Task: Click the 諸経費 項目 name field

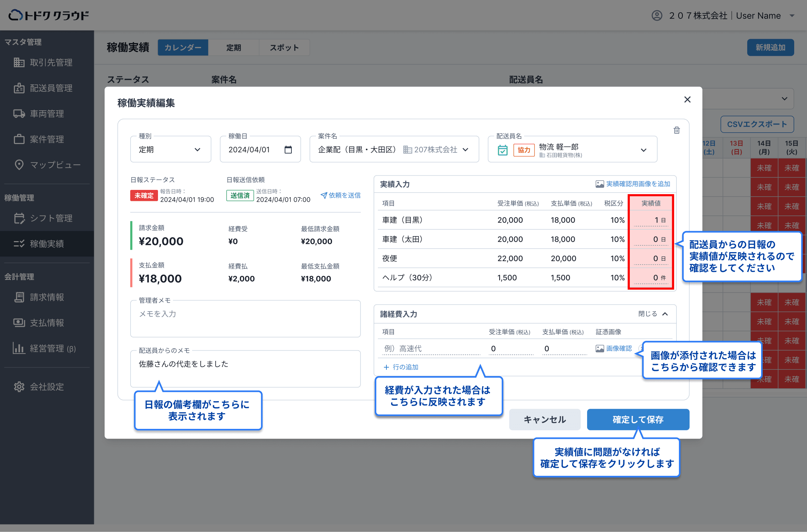Action: click(432, 349)
